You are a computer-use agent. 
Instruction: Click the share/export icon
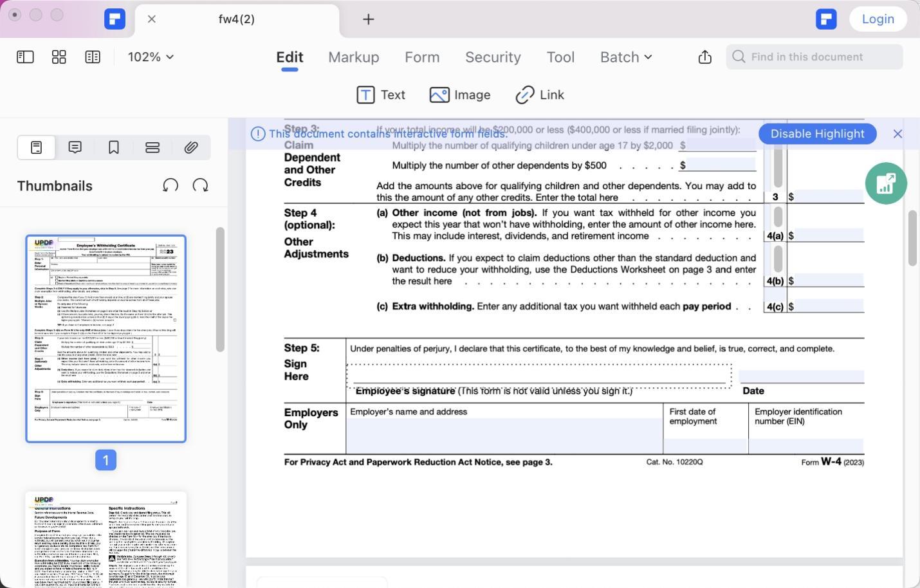pyautogui.click(x=705, y=57)
